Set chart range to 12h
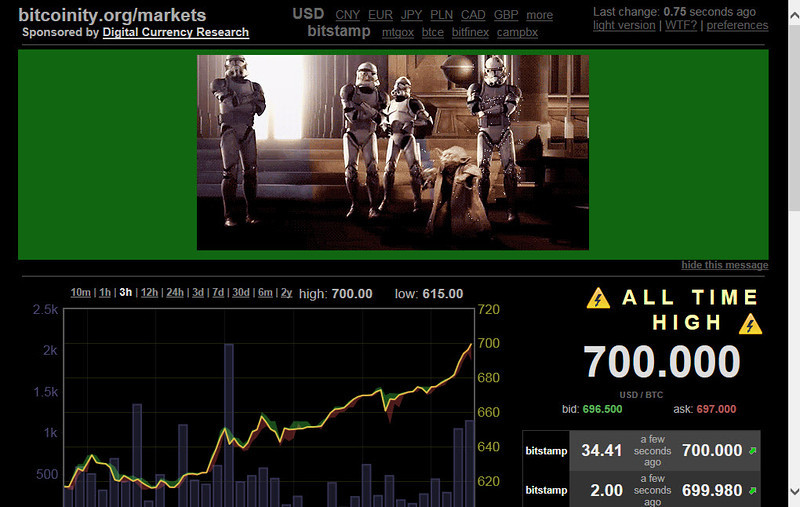800x507 pixels. click(x=149, y=292)
